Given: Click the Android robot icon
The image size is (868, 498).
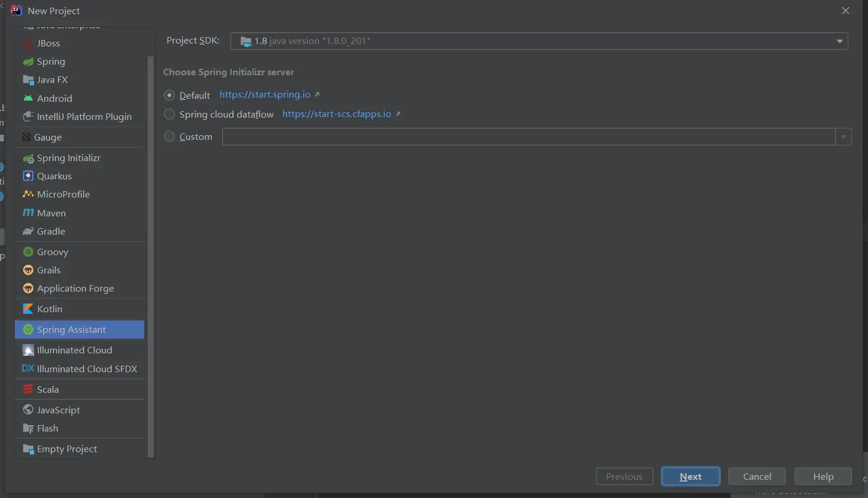Looking at the screenshot, I should pyautogui.click(x=28, y=98).
